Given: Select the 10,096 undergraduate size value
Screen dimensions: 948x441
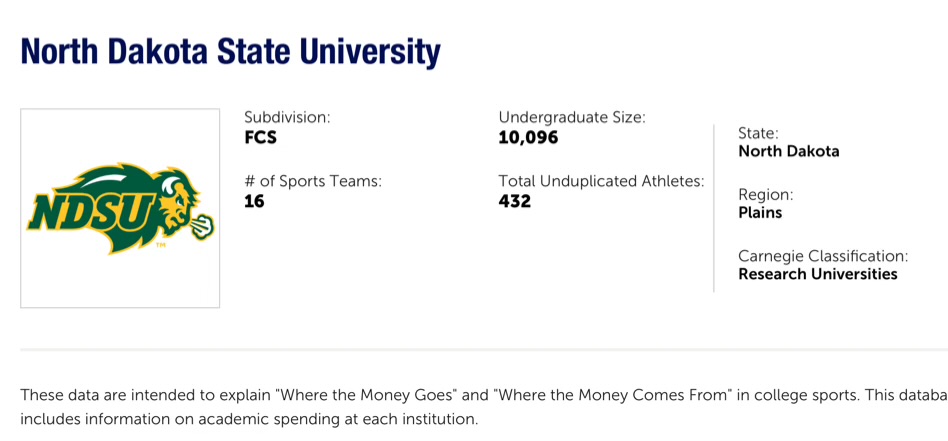Looking at the screenshot, I should [x=528, y=137].
